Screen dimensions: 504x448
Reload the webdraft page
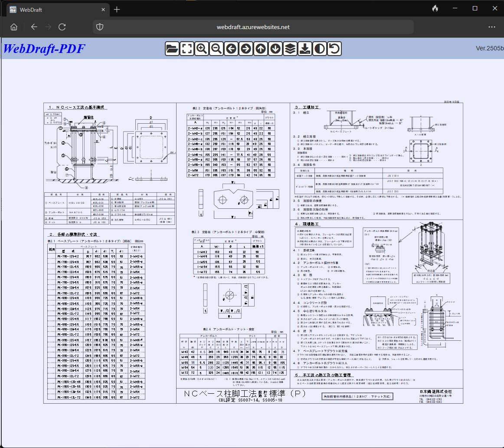[62, 27]
